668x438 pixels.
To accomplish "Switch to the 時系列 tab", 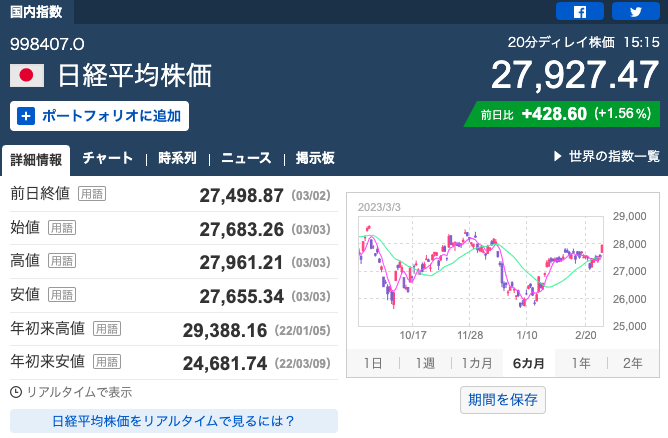I will (177, 158).
